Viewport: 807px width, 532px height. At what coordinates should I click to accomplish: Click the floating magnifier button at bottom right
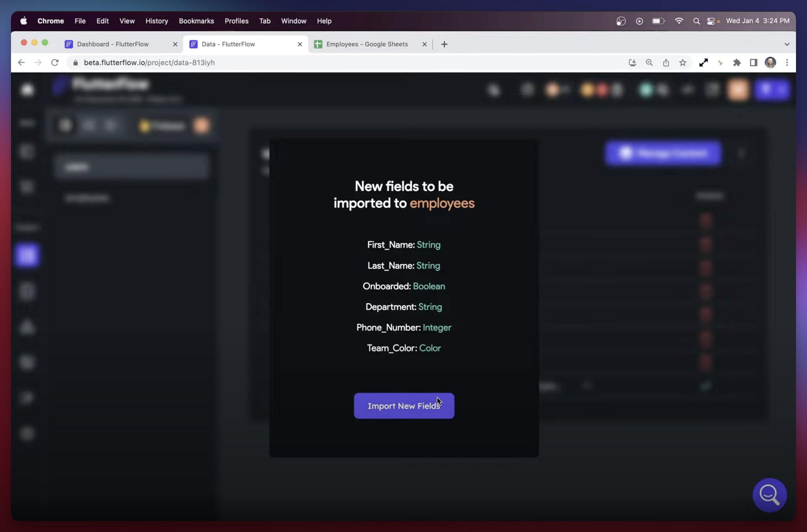(770, 495)
